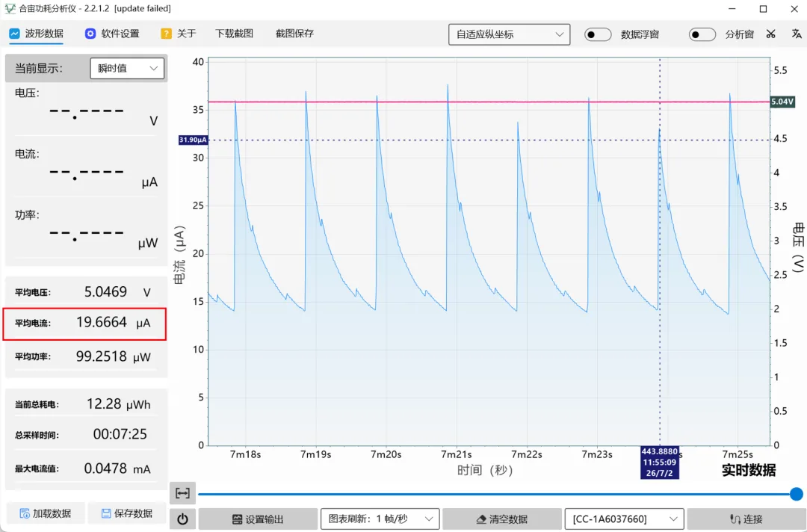Click the scissors cut icon
This screenshot has width=807, height=532.
click(770, 34)
